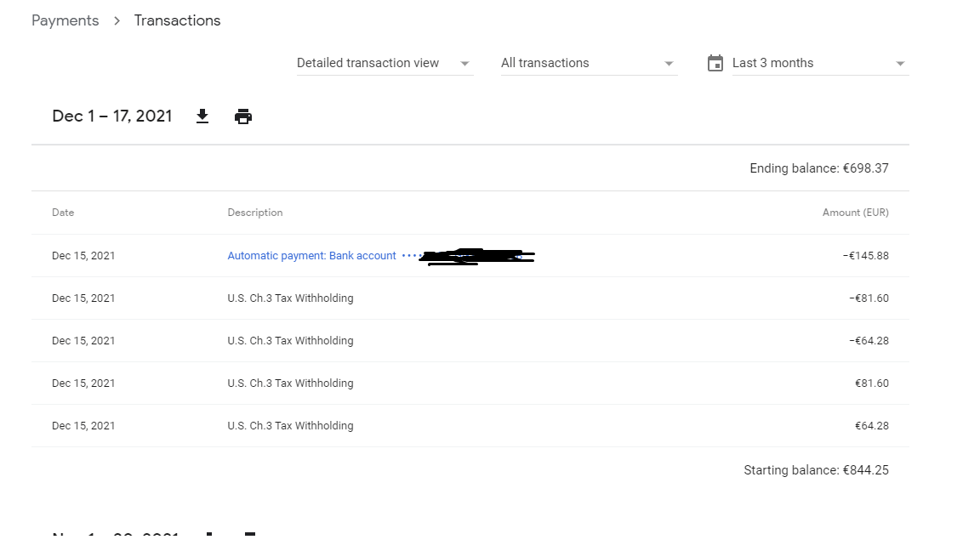Select the −€64.28 Tax Withholding row
The width and height of the screenshot is (980, 551).
(470, 340)
